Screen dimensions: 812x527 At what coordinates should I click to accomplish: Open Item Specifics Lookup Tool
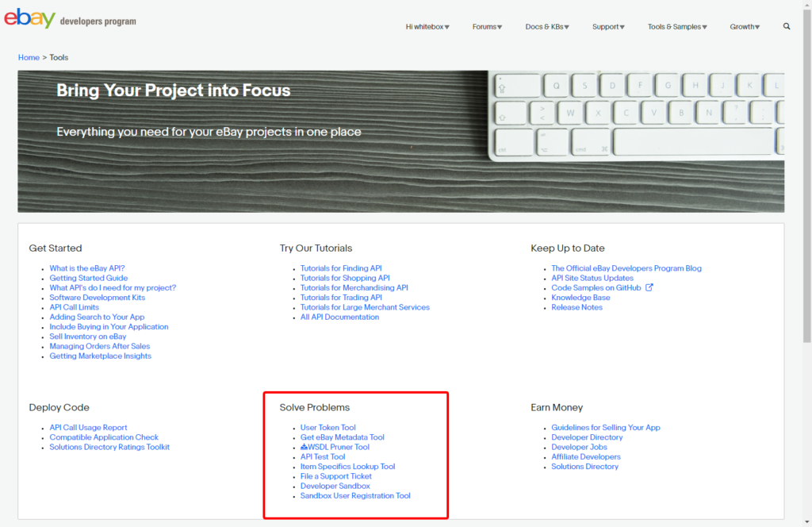pyautogui.click(x=347, y=467)
